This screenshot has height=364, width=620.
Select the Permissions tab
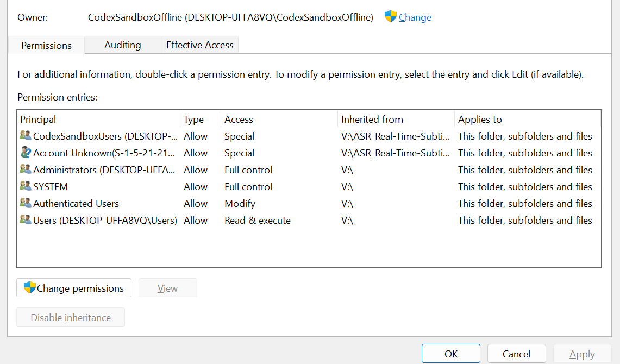point(46,46)
